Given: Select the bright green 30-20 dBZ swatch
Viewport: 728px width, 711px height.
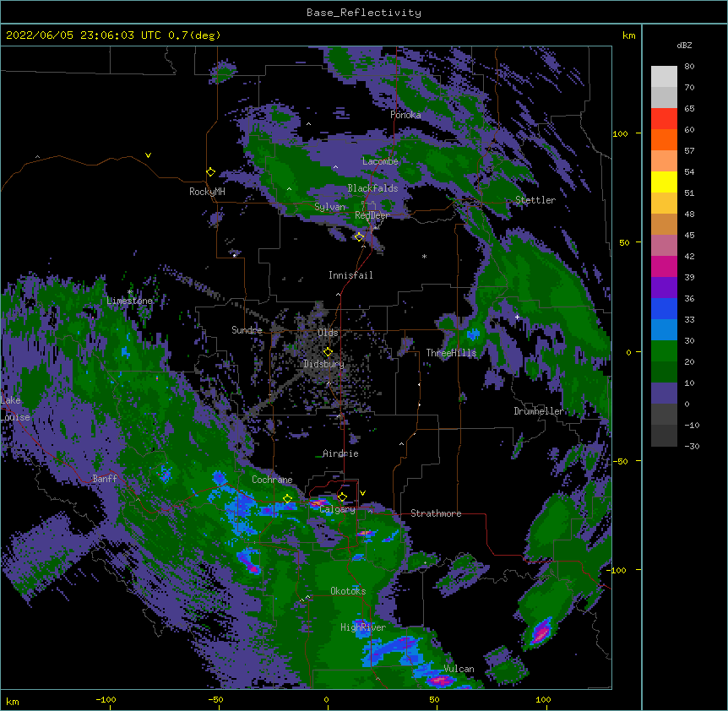Looking at the screenshot, I should pyautogui.click(x=664, y=351).
